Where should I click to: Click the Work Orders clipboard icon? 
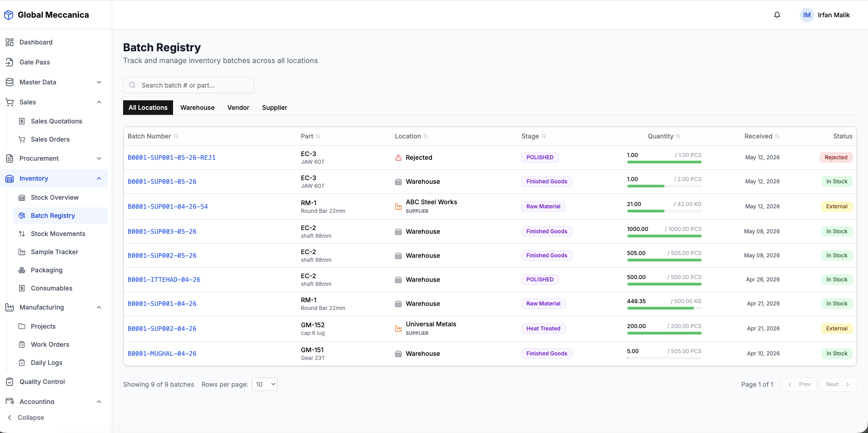(22, 344)
